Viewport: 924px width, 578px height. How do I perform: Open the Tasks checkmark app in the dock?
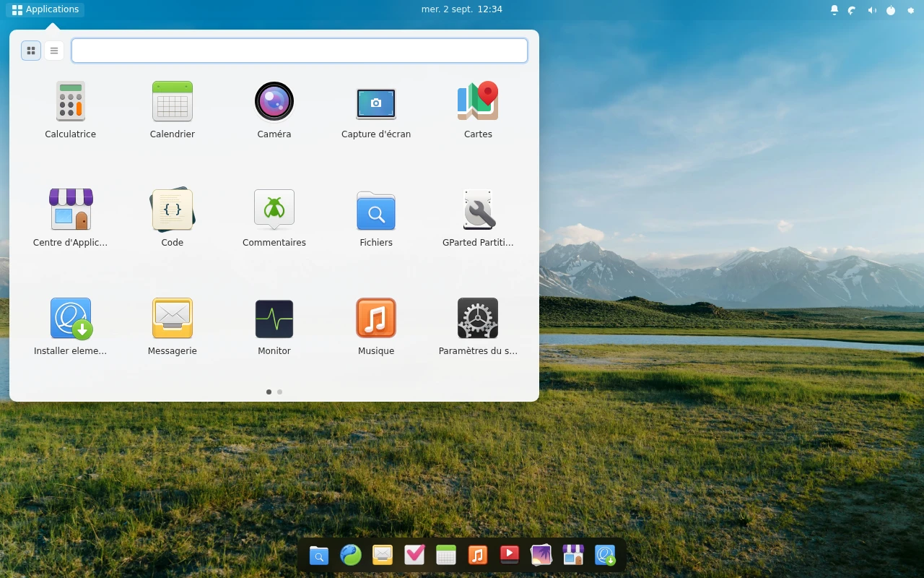pyautogui.click(x=414, y=555)
